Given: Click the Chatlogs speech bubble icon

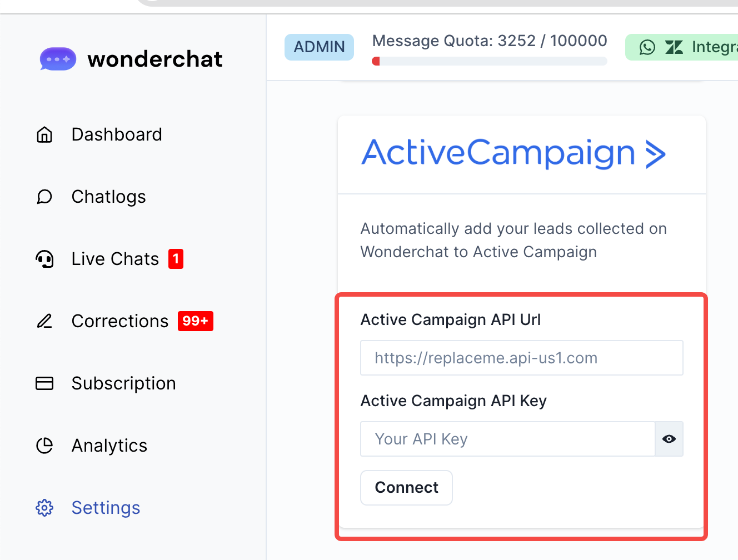Looking at the screenshot, I should tap(44, 197).
